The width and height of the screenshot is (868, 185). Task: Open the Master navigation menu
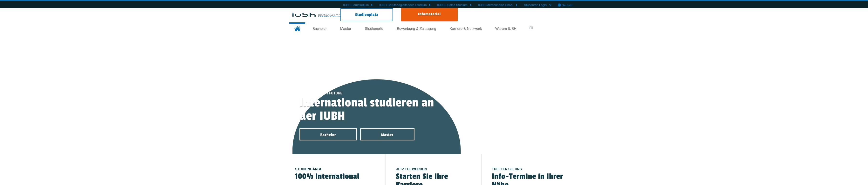345,29
